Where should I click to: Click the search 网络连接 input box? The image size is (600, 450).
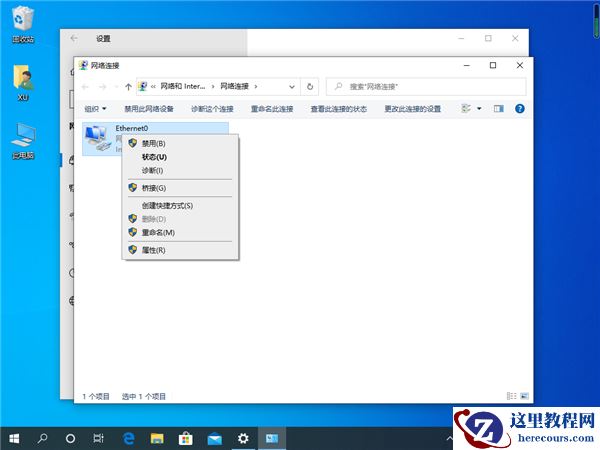426,87
